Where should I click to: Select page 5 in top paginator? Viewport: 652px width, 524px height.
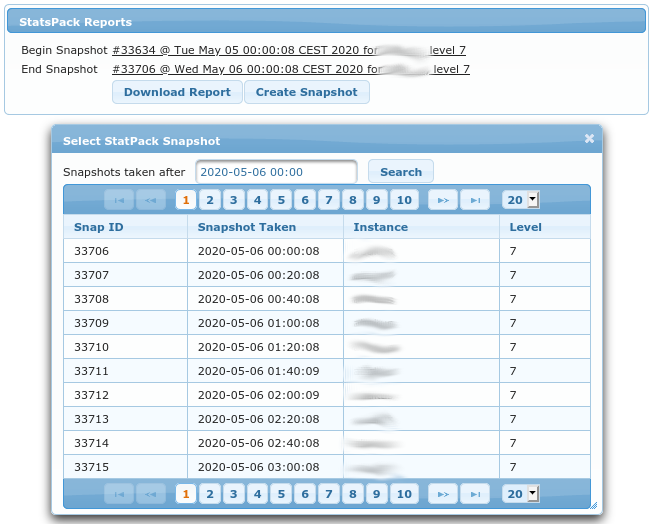(281, 200)
